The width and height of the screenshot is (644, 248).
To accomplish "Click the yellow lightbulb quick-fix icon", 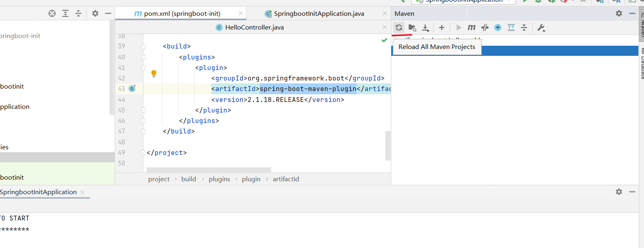I will [x=154, y=74].
